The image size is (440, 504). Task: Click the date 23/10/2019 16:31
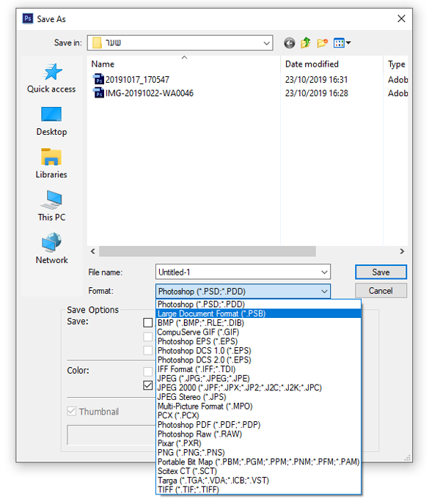pos(316,79)
